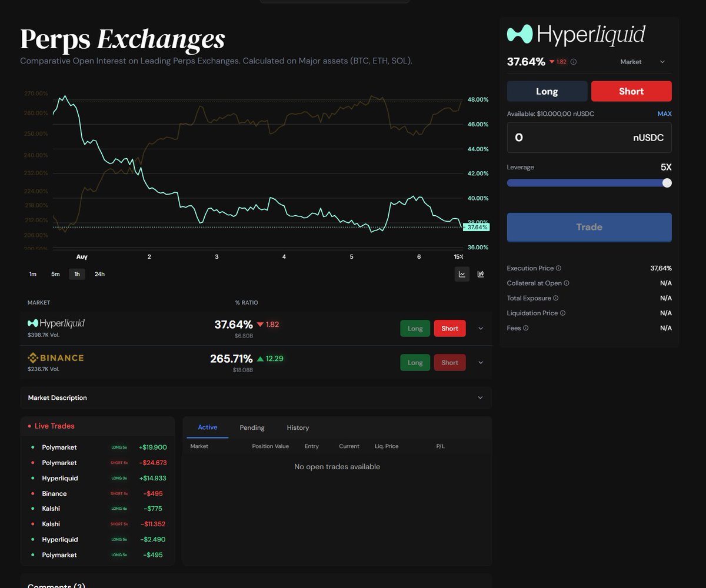The image size is (706, 588).
Task: Click the % RATIO column header
Action: click(247, 303)
